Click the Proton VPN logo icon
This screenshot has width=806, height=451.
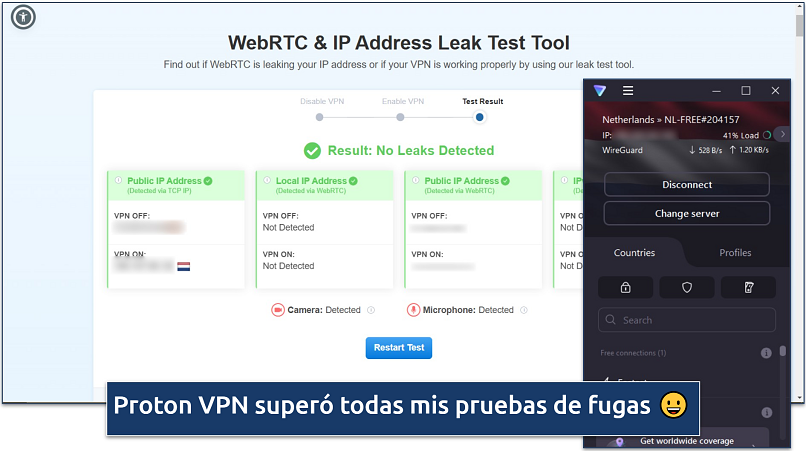(x=600, y=91)
